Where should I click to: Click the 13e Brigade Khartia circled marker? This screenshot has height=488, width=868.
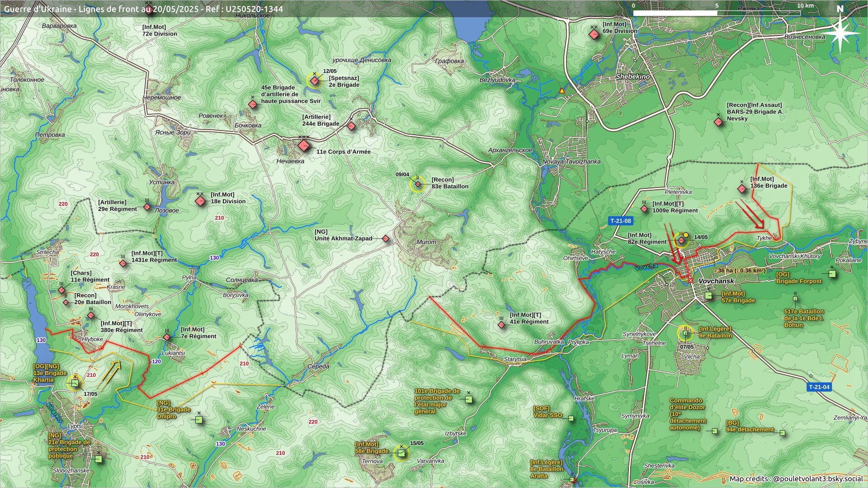click(x=75, y=383)
